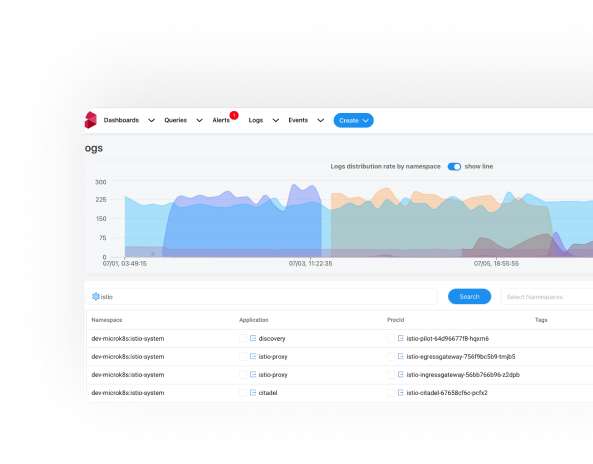Expand the Dashboards dropdown chevron
Viewport: 593px width, 464px height.
(151, 120)
